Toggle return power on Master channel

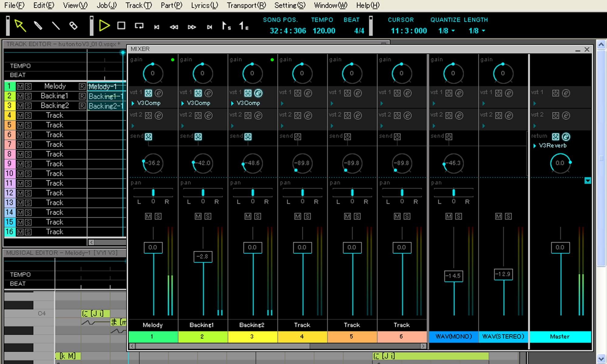(556, 137)
